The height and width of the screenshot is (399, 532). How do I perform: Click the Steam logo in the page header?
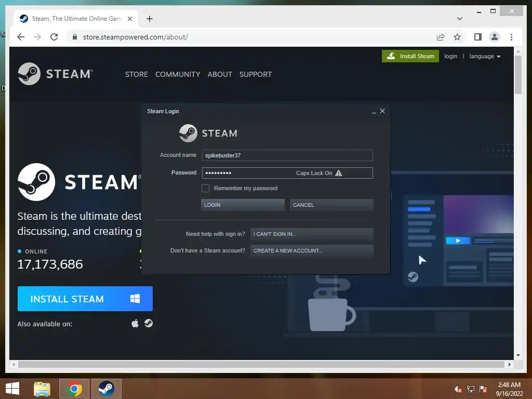pos(55,74)
